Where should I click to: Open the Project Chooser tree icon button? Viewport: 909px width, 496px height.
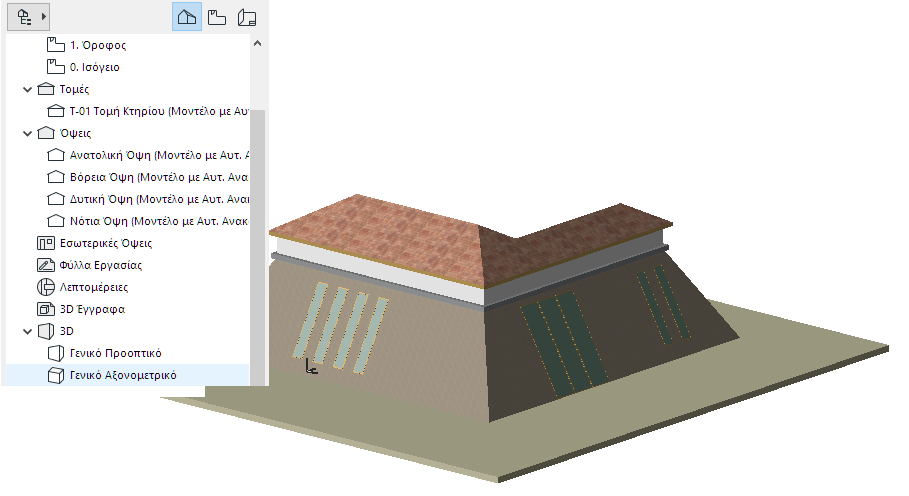[24, 17]
